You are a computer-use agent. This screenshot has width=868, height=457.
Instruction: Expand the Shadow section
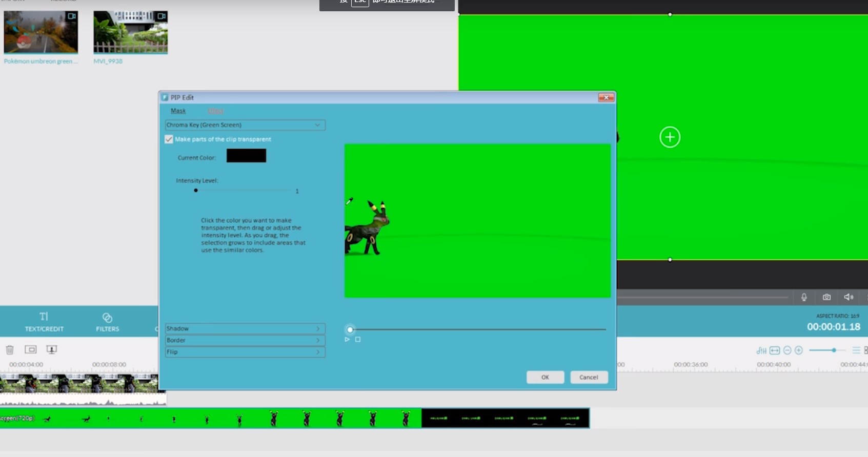click(245, 328)
